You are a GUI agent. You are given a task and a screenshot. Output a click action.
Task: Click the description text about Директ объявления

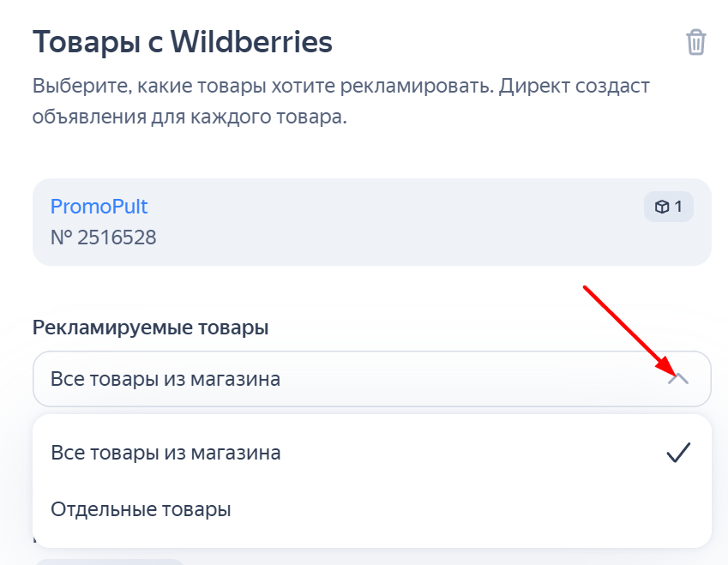coord(340,101)
